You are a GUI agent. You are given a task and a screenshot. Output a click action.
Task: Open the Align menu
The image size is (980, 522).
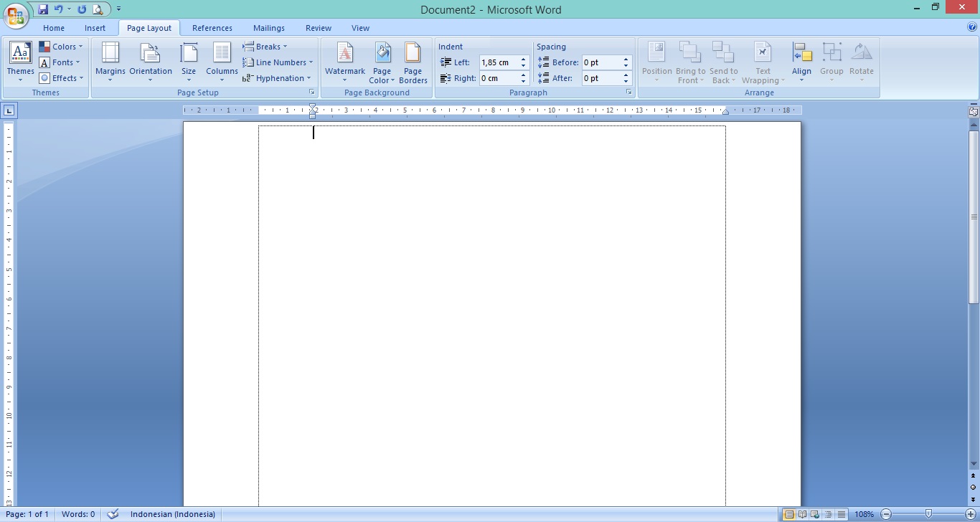tap(801, 62)
